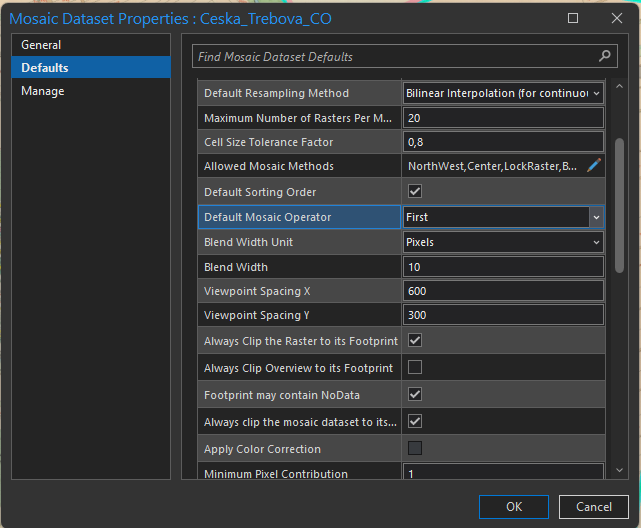Click the scrollbar down arrow
The width and height of the screenshot is (641, 528).
(619, 470)
